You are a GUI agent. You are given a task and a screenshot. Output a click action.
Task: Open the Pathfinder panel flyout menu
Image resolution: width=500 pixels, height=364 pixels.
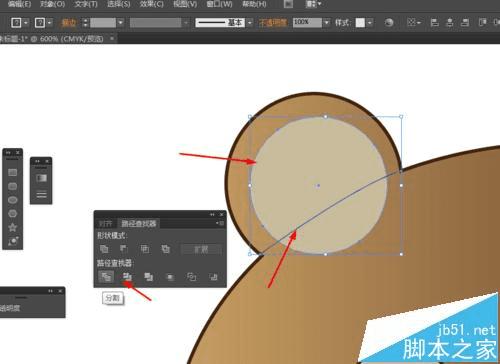tap(220, 223)
